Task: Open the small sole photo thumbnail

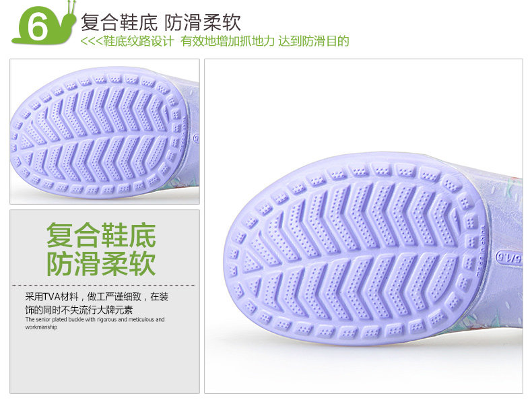Action: 104,131
